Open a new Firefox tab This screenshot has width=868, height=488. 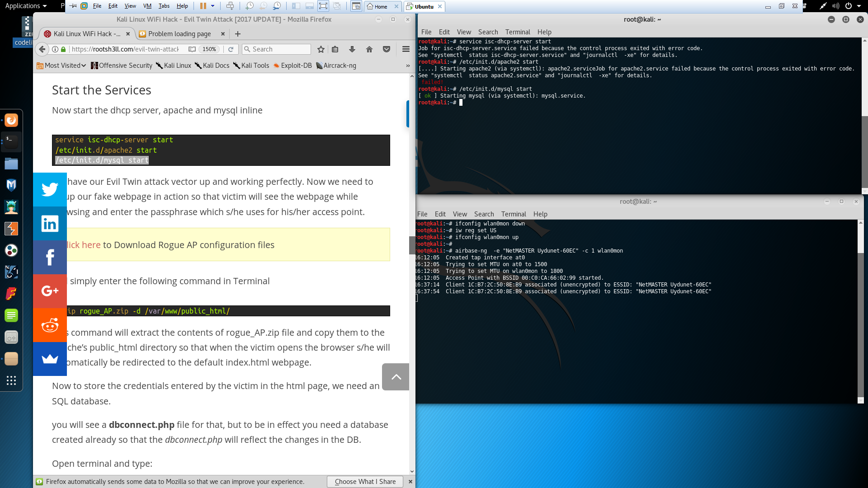pyautogui.click(x=238, y=34)
